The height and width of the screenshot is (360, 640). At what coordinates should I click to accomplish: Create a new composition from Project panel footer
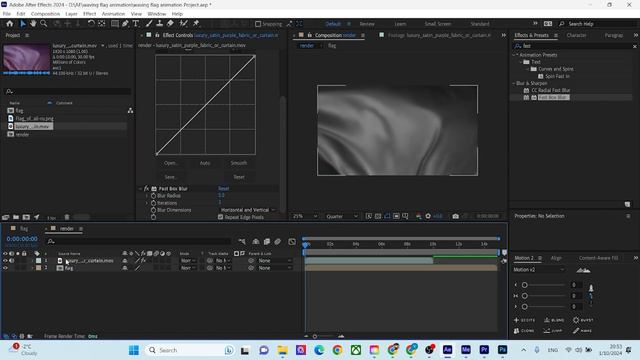[x=26, y=217]
